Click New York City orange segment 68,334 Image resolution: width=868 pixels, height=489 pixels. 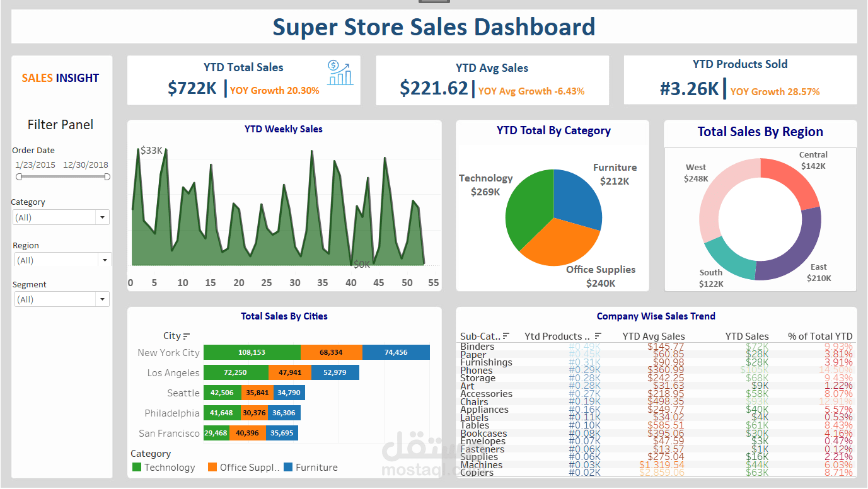click(x=332, y=353)
